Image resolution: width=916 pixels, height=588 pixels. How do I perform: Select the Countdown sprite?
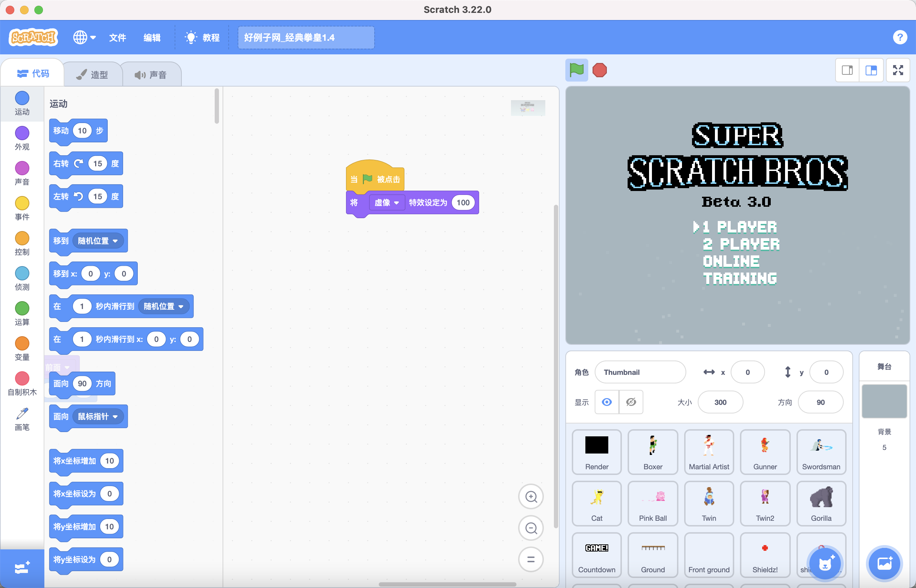point(597,555)
